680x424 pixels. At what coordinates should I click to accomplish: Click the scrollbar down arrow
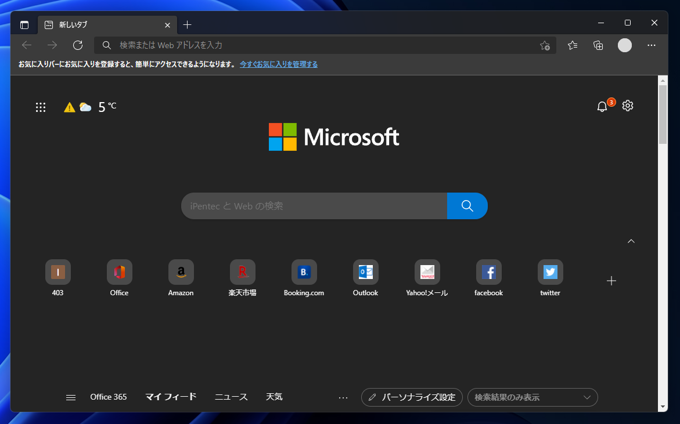pyautogui.click(x=662, y=407)
